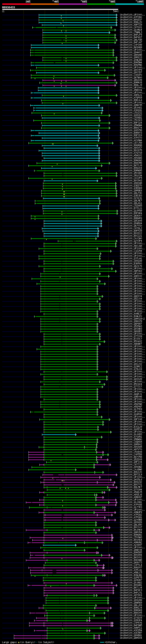Click the purple alignment bar for UniRef100_Q8GZZ8
Screen dimensions: 146x644
tap(79, 80)
